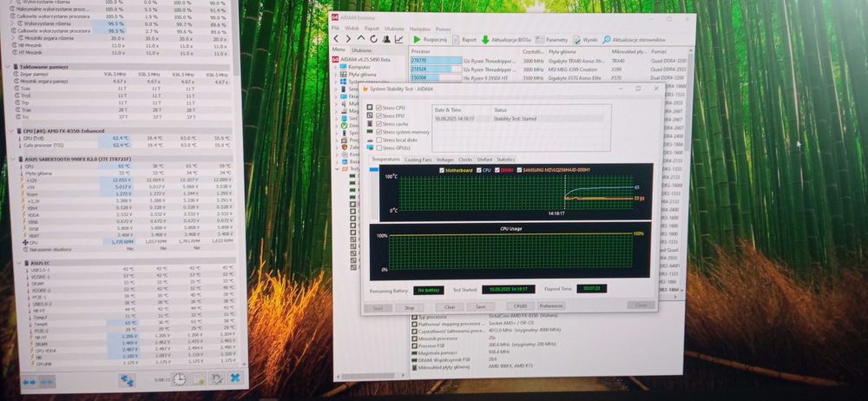Viewport: 868px width, 401px height.
Task: Enable the Stress GPU(s) checkbox
Action: (378, 148)
